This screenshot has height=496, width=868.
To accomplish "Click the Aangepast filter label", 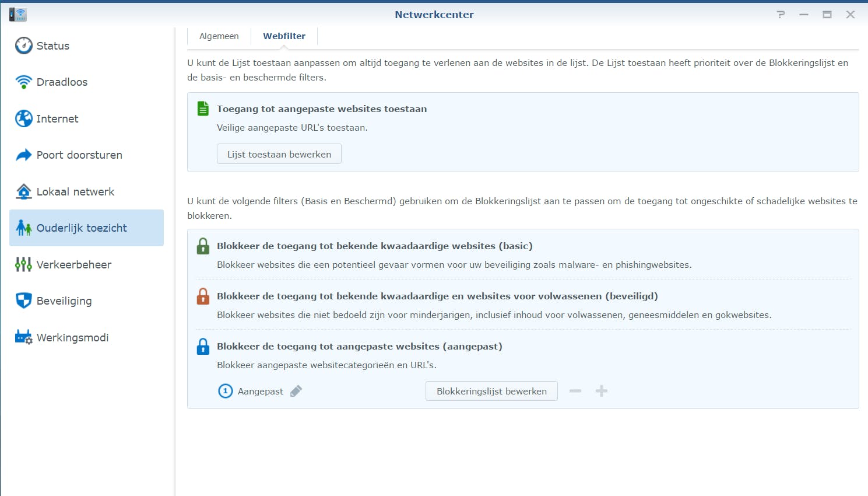I will (261, 392).
